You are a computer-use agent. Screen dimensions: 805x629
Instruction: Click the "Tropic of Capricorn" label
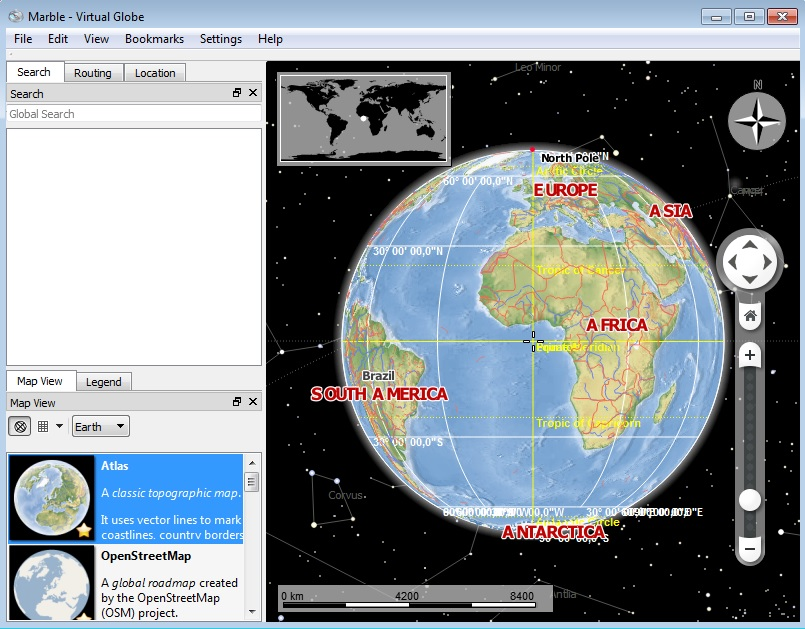click(588, 423)
